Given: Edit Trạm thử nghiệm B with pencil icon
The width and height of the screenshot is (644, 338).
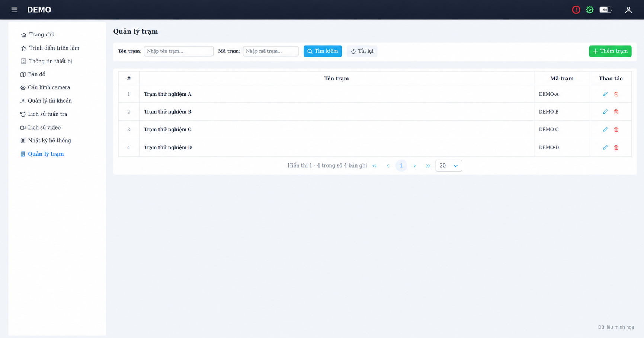Looking at the screenshot, I should 605,112.
